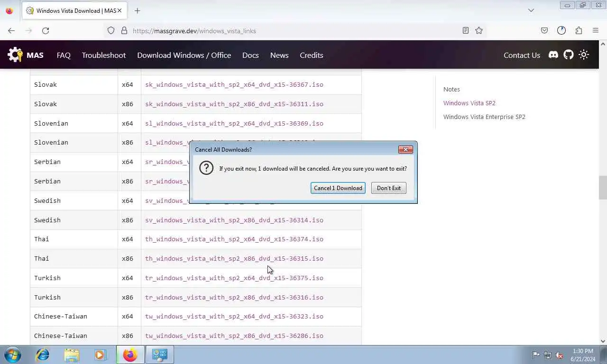Open the Firefox extensions puzzle icon

coord(579,30)
